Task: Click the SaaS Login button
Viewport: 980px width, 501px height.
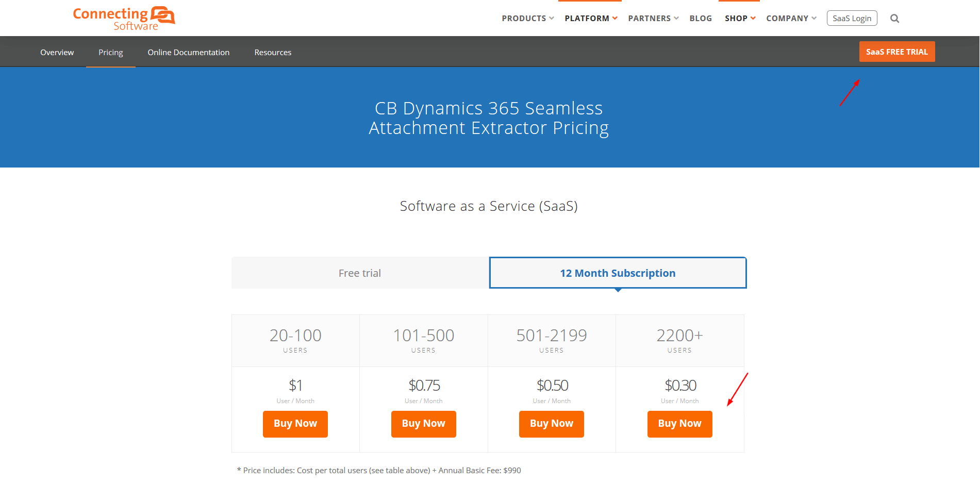Action: coord(852,18)
